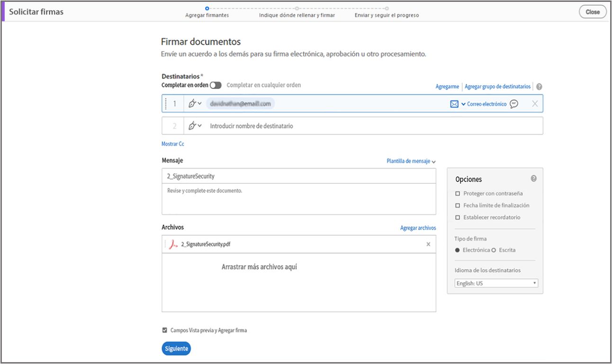Enable Proteger con contraseña checkbox
Image resolution: width=612 pixels, height=364 pixels.
[458, 194]
